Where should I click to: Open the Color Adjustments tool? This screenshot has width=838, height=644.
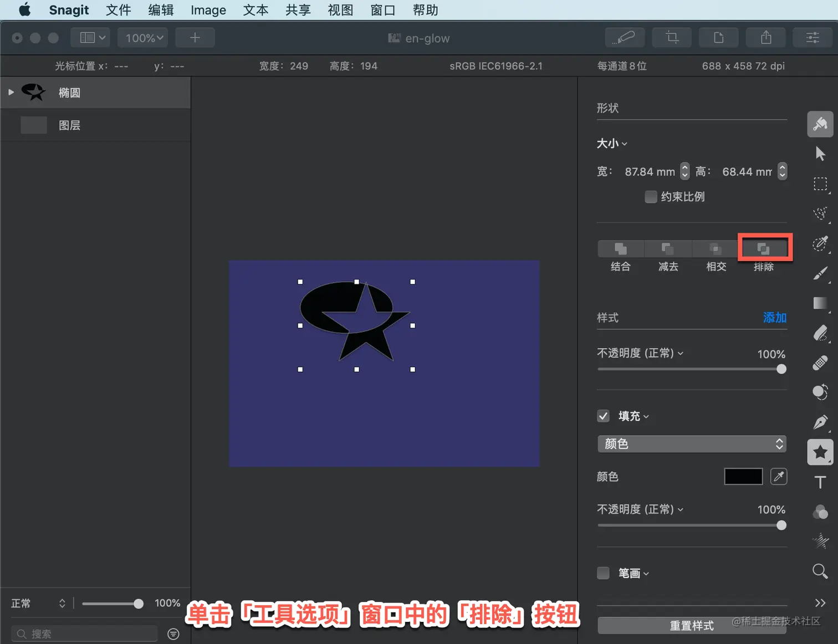coord(820,512)
